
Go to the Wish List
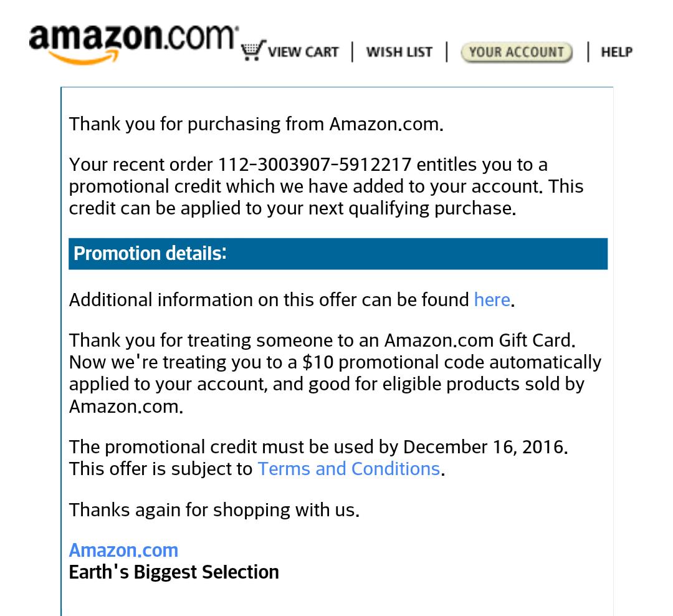tap(399, 52)
